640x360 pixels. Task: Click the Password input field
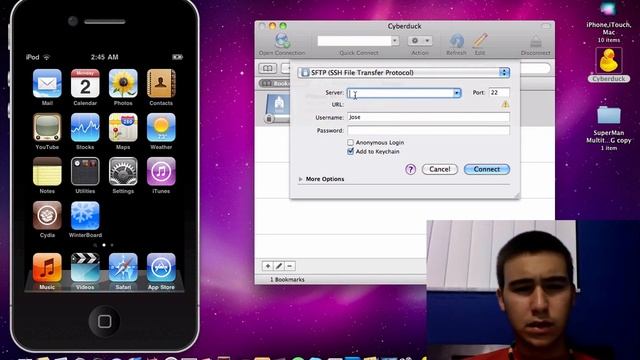(428, 130)
